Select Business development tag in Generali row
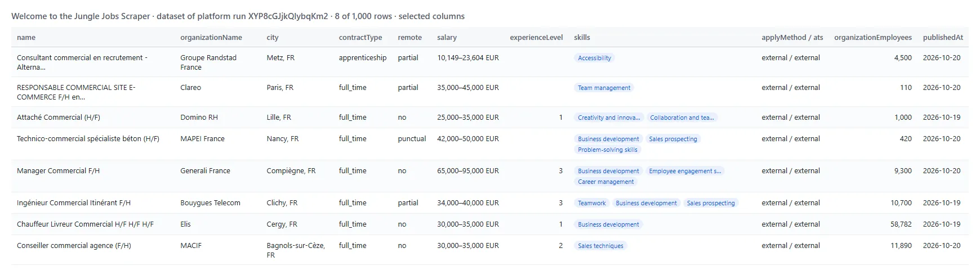The height and width of the screenshot is (275, 980). [x=608, y=171]
